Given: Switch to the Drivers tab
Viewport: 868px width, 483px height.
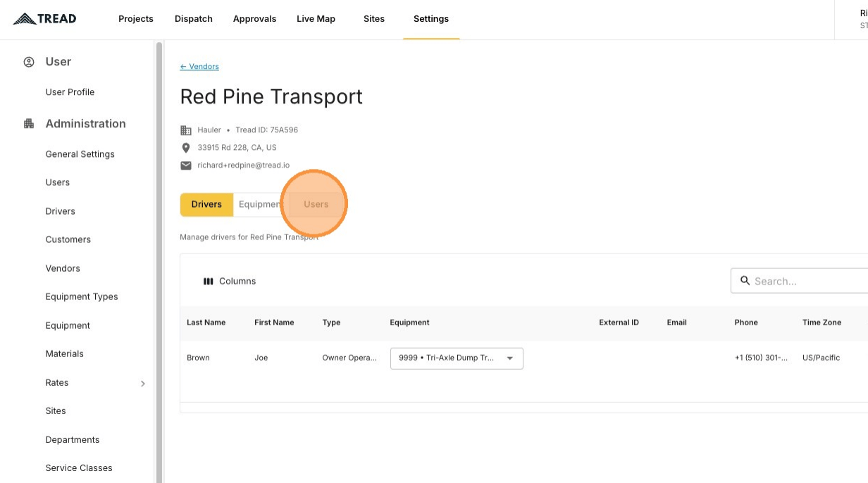Looking at the screenshot, I should [206, 204].
